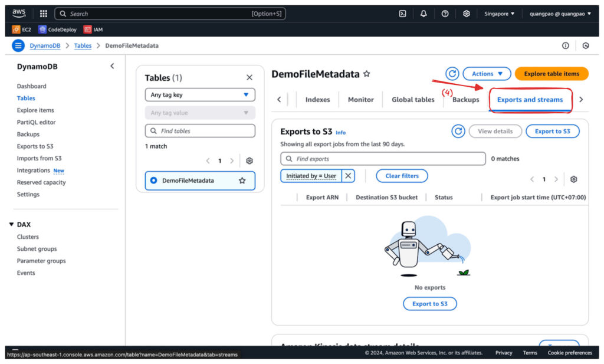This screenshot has height=364, width=604.
Task: Go to next page in Tables panel
Action: (231, 160)
